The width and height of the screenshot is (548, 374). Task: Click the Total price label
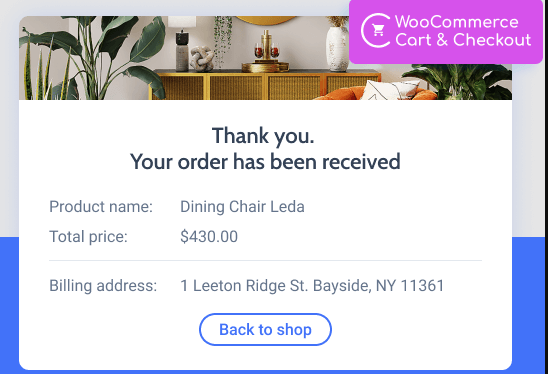pyautogui.click(x=88, y=237)
